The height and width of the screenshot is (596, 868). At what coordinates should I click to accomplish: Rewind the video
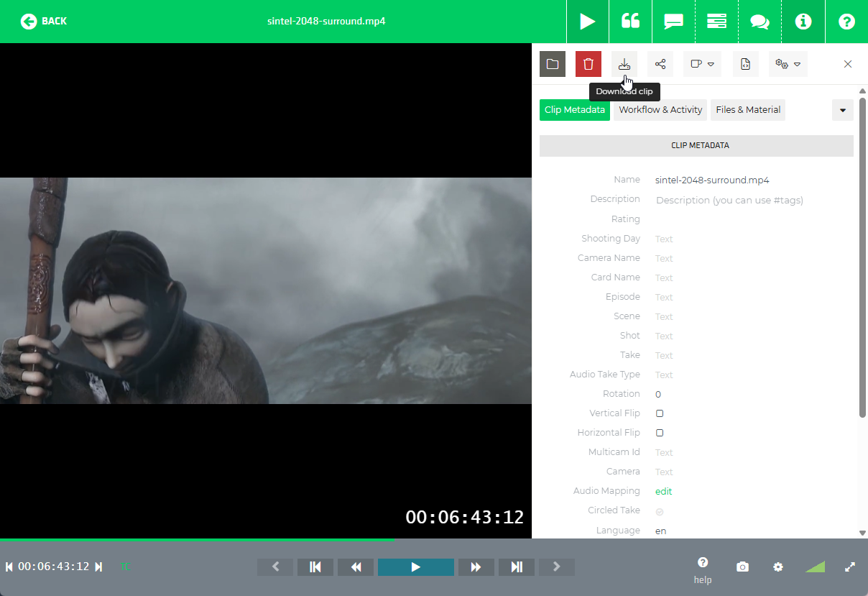click(x=356, y=567)
